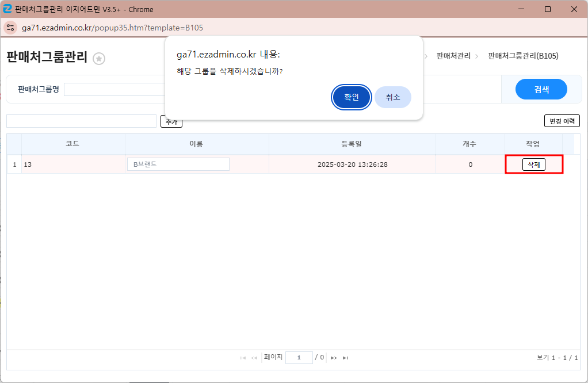The image size is (588, 383).
Task: Click the 판매처관리 breadcrumb link
Action: click(453, 56)
